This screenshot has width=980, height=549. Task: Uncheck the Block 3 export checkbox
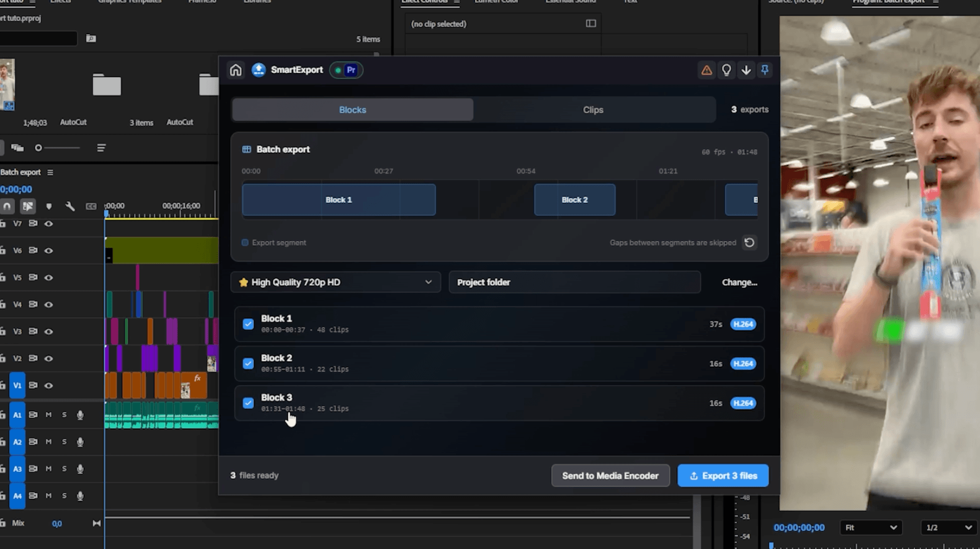click(x=248, y=403)
